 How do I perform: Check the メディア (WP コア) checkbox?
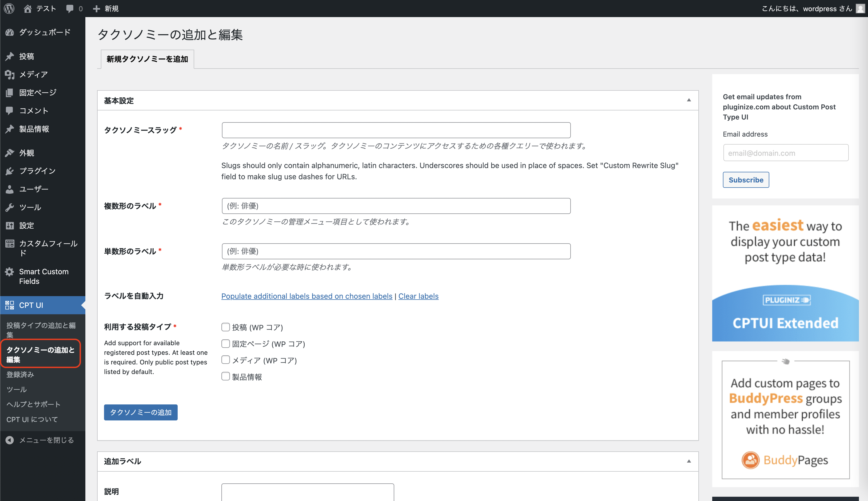[225, 360]
